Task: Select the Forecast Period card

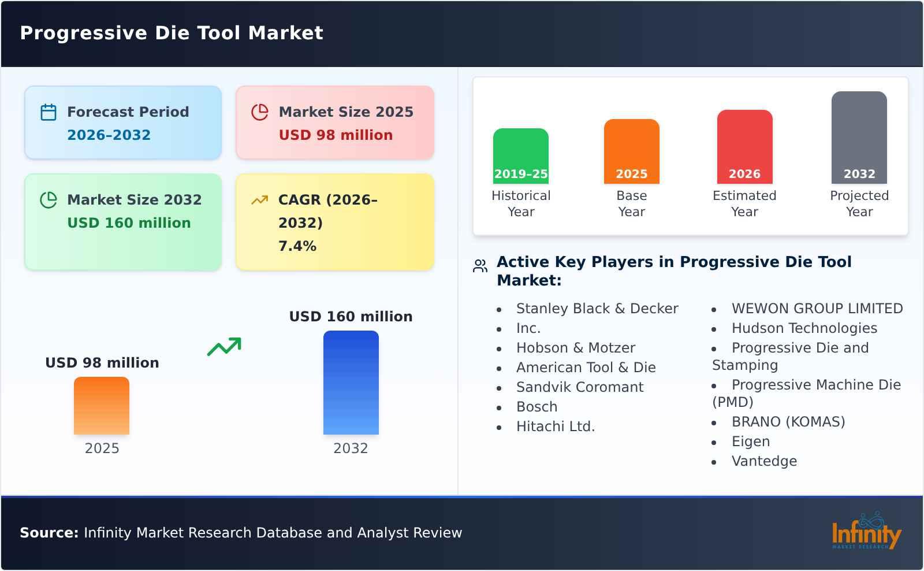Action: point(123,122)
